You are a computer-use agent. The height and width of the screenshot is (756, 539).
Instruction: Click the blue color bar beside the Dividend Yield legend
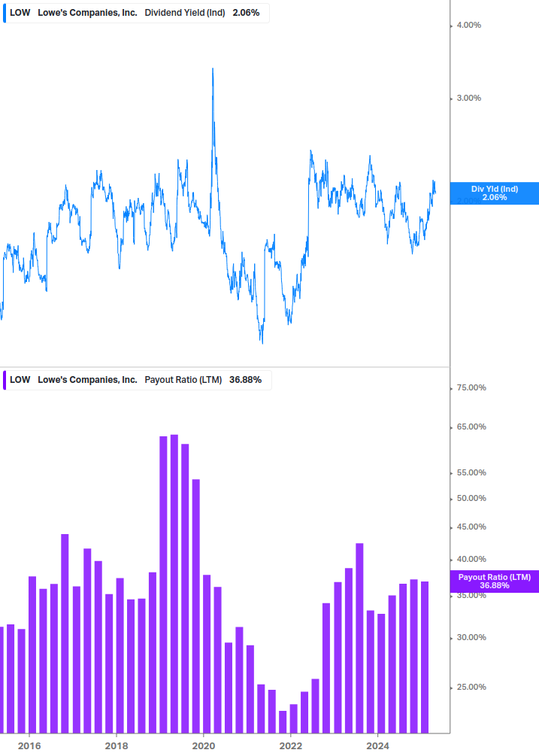5,13
